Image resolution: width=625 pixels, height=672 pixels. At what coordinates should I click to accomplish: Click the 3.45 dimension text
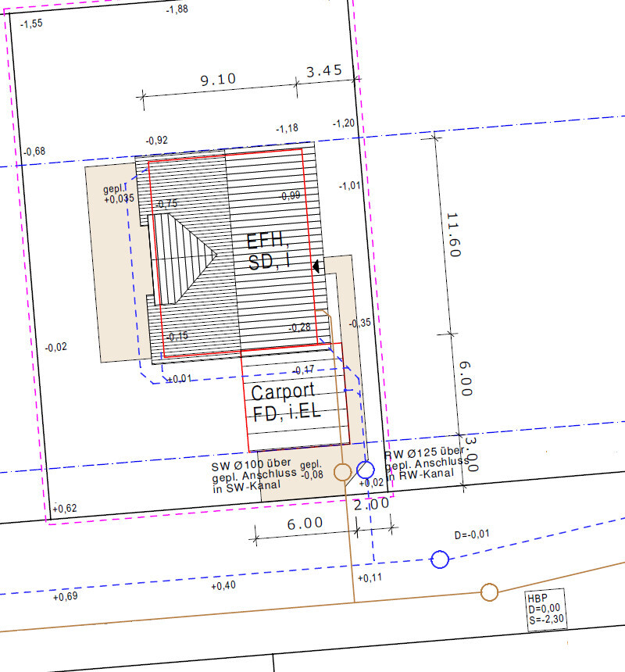pos(324,71)
